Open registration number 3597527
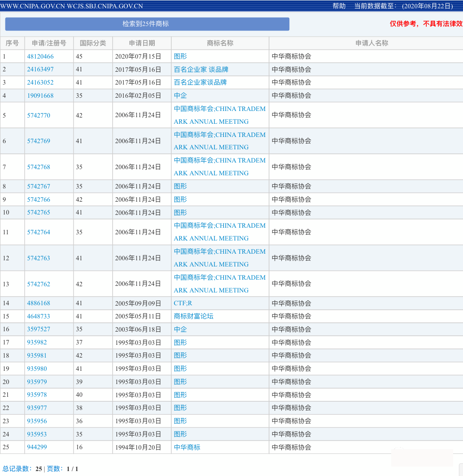The image size is (463, 476). pos(38,329)
